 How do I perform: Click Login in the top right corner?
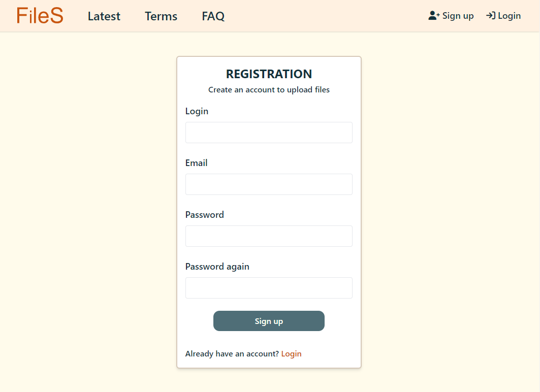(509, 16)
